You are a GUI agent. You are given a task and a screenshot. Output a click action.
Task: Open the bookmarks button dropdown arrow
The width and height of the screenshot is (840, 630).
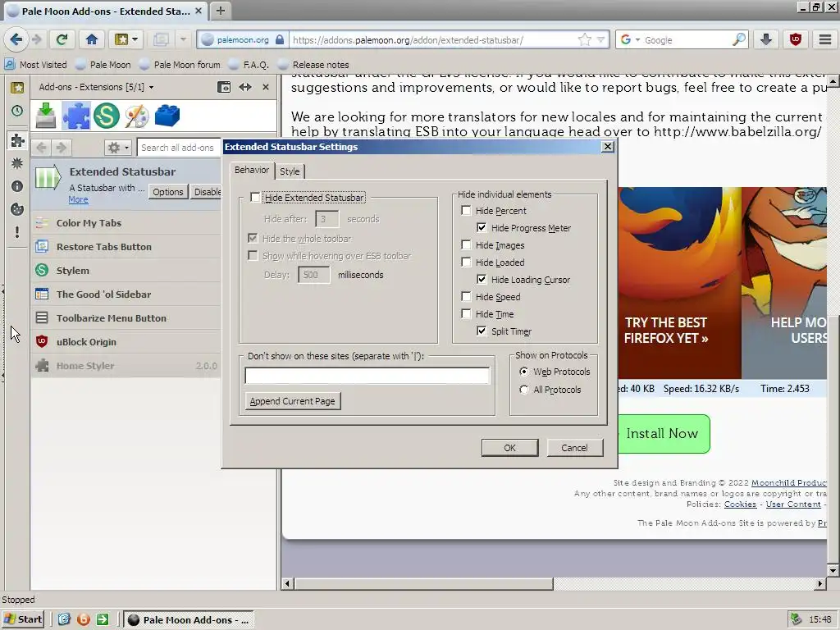(135, 39)
